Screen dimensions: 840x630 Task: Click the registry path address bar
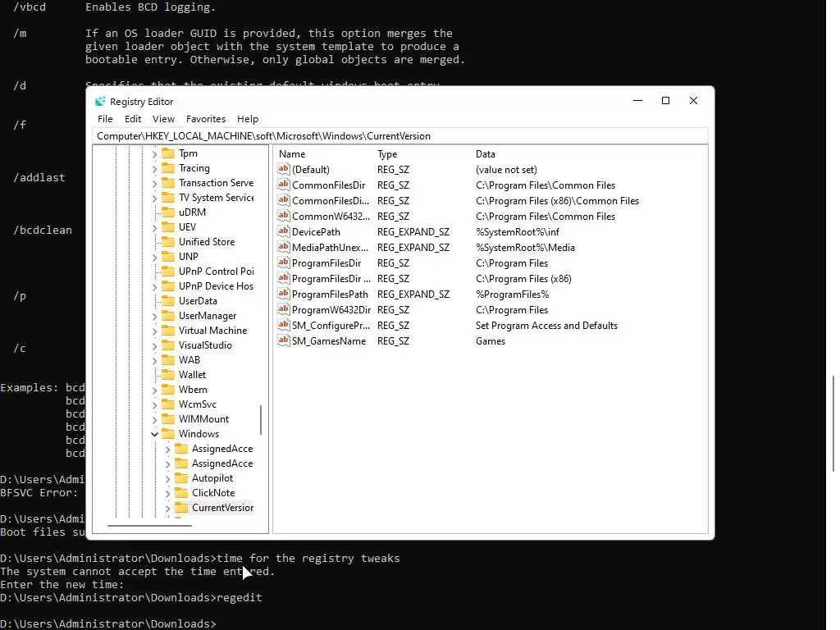coord(400,136)
